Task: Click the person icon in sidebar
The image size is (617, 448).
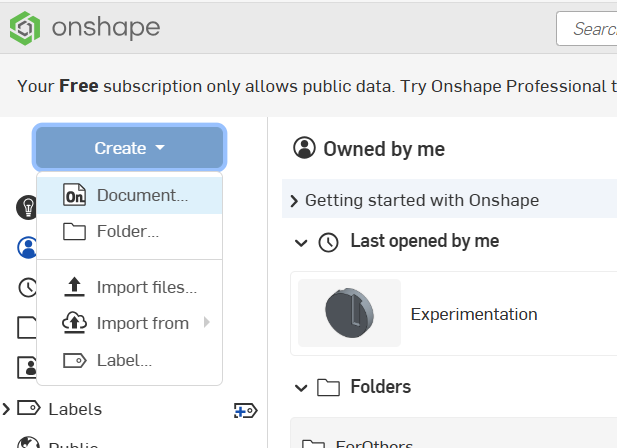Action: (26, 246)
